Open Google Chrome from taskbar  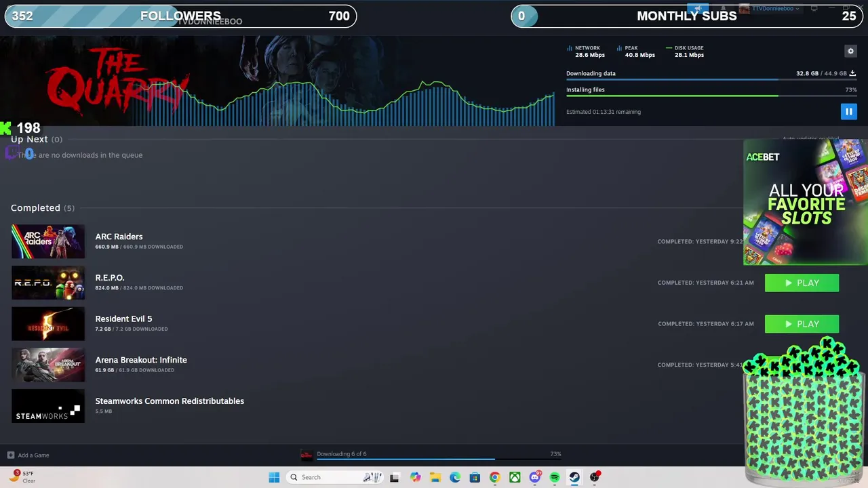494,477
